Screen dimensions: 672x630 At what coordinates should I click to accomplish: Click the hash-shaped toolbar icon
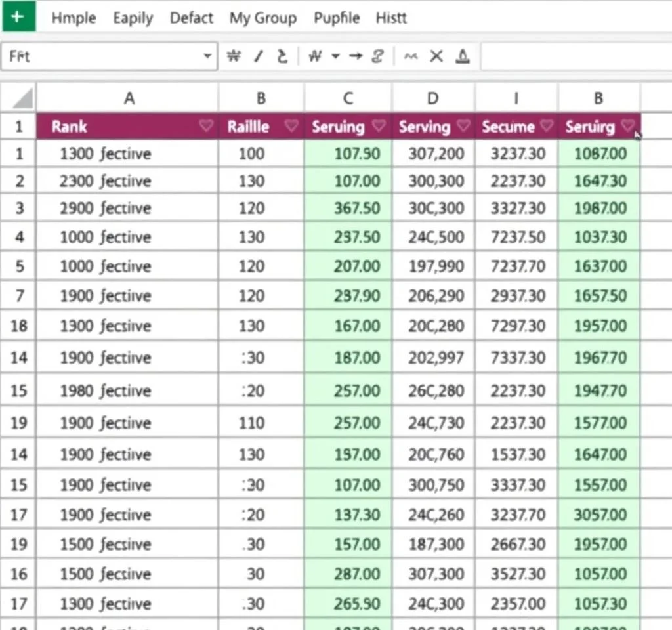233,56
